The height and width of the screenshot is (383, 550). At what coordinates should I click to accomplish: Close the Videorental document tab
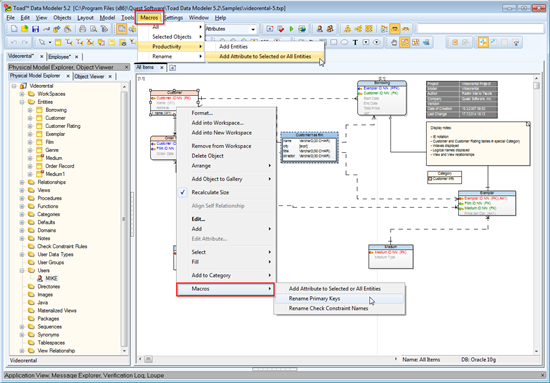[41, 56]
